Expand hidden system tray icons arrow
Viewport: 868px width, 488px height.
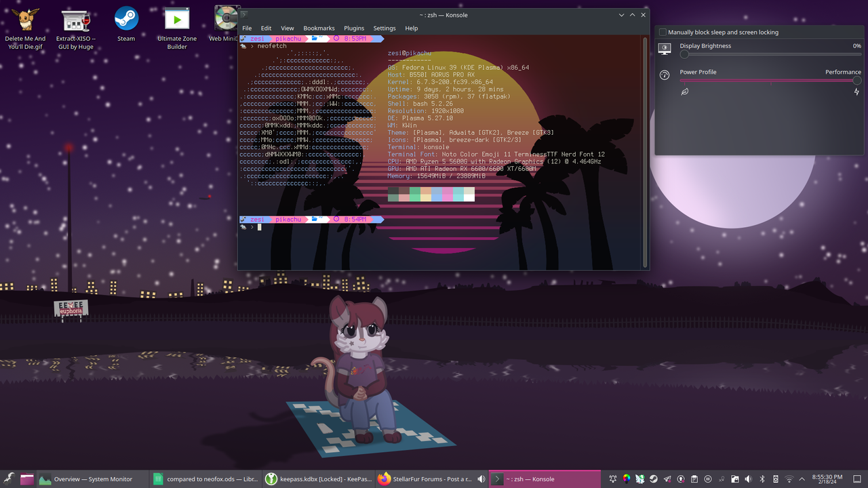tap(802, 479)
